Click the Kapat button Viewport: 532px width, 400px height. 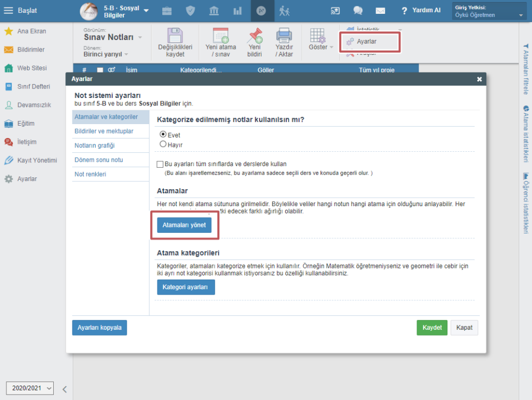pos(464,328)
